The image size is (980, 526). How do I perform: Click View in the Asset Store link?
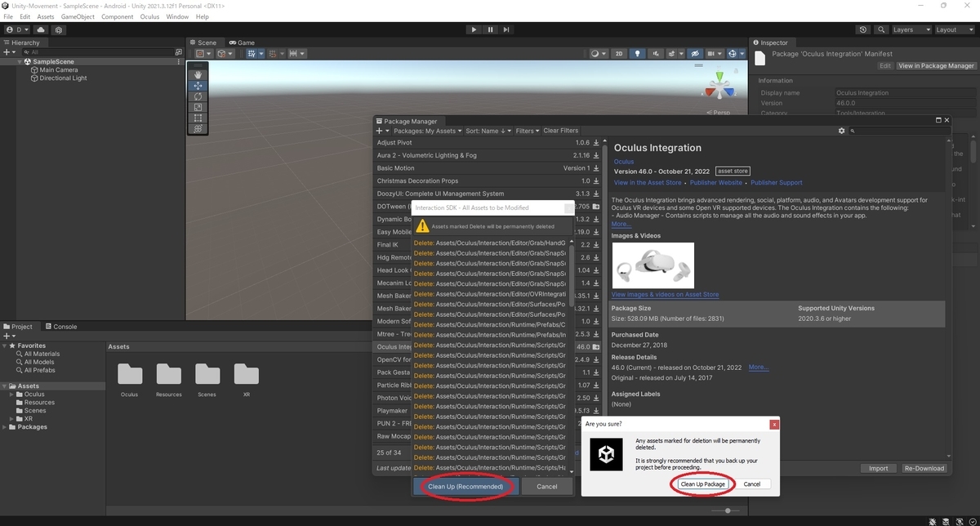click(x=647, y=183)
